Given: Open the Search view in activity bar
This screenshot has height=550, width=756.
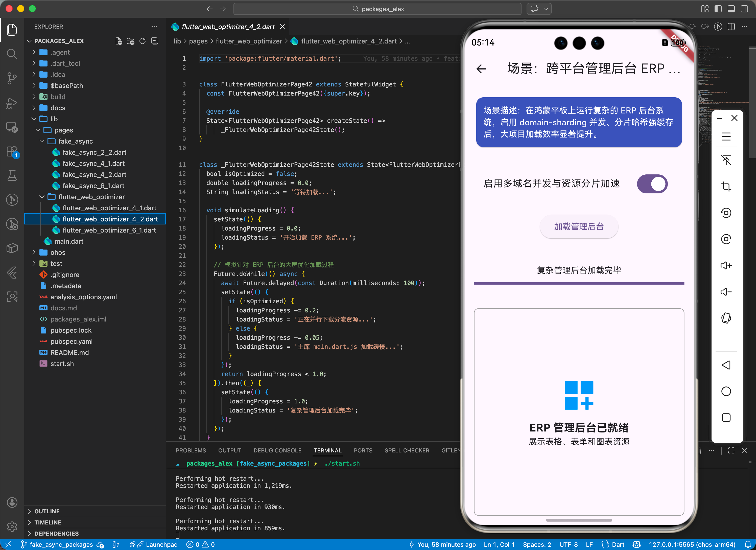Looking at the screenshot, I should point(12,54).
